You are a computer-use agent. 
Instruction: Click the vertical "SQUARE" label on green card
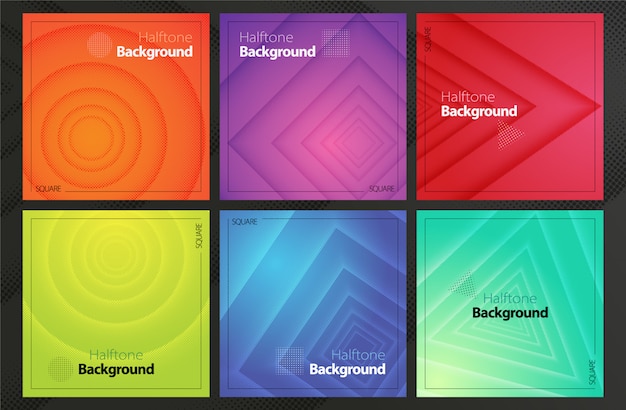pyautogui.click(x=592, y=372)
